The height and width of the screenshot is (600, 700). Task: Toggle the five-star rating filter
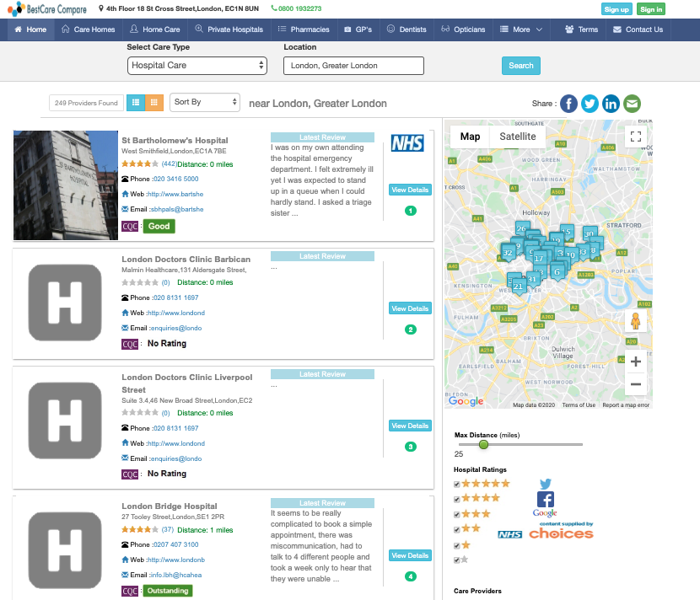click(457, 484)
